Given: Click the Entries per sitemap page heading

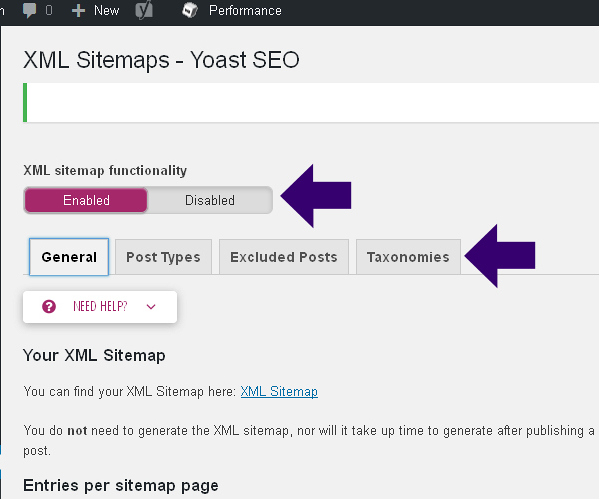Looking at the screenshot, I should pyautogui.click(x=120, y=486).
